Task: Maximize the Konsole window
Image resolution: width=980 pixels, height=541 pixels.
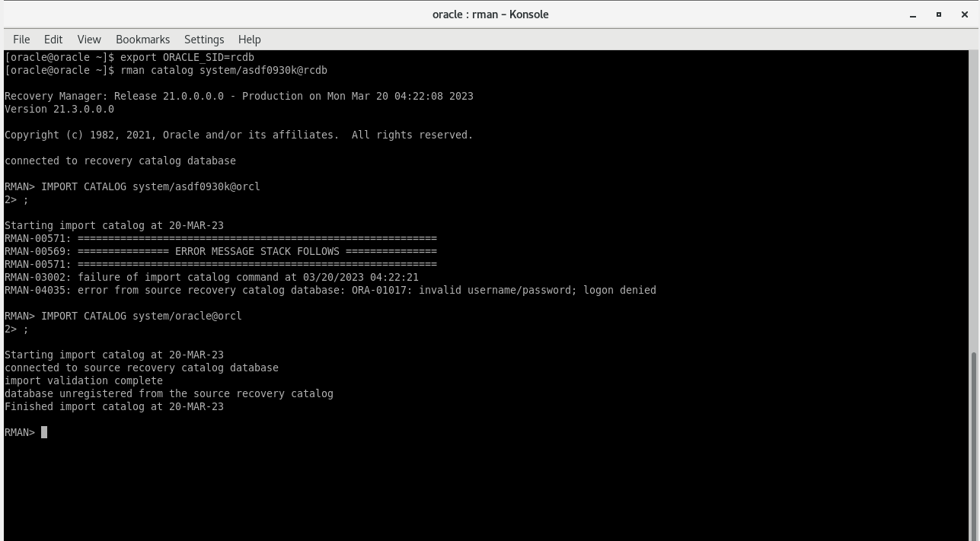Action: tap(939, 14)
